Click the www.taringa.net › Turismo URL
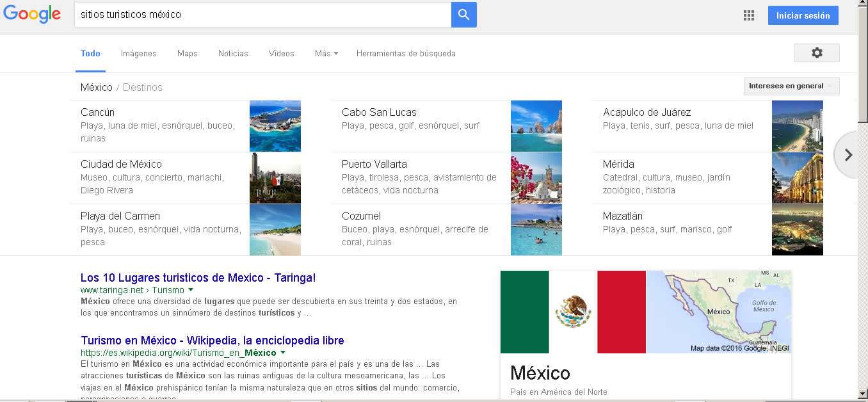 tap(132, 290)
